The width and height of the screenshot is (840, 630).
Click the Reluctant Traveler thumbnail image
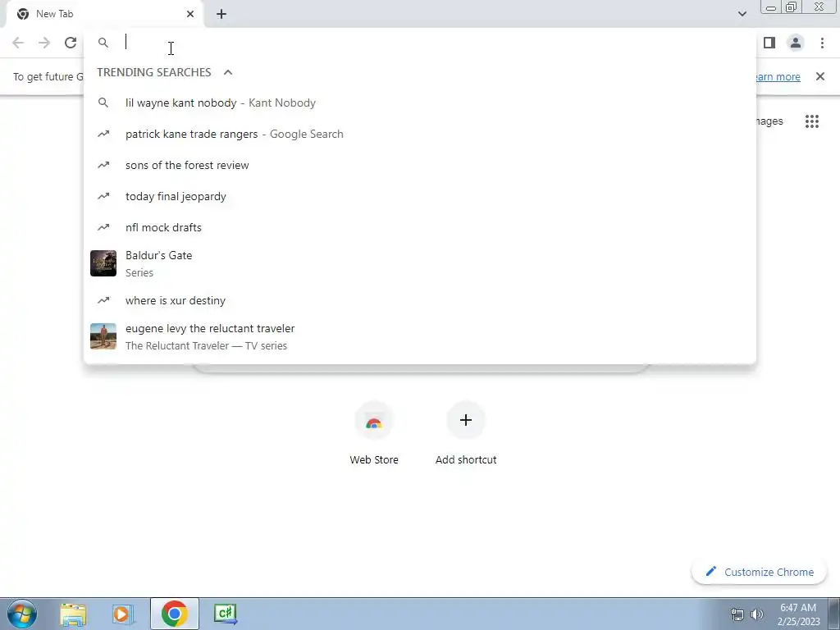tap(103, 336)
